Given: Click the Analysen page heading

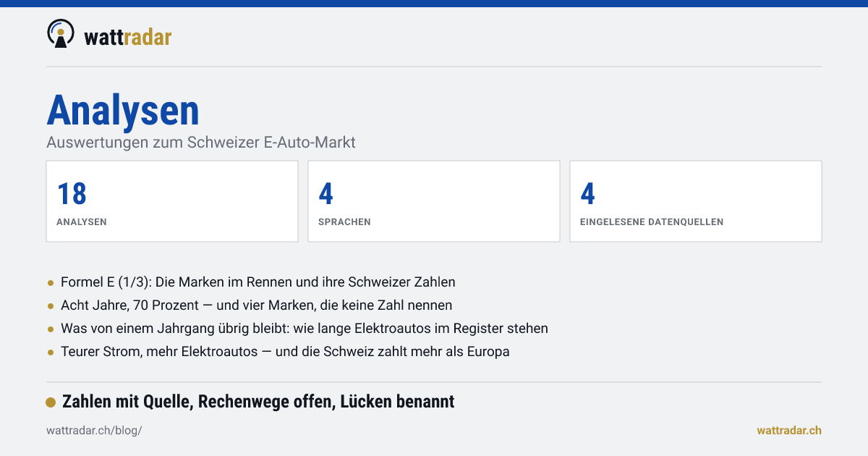Looking at the screenshot, I should [x=123, y=111].
